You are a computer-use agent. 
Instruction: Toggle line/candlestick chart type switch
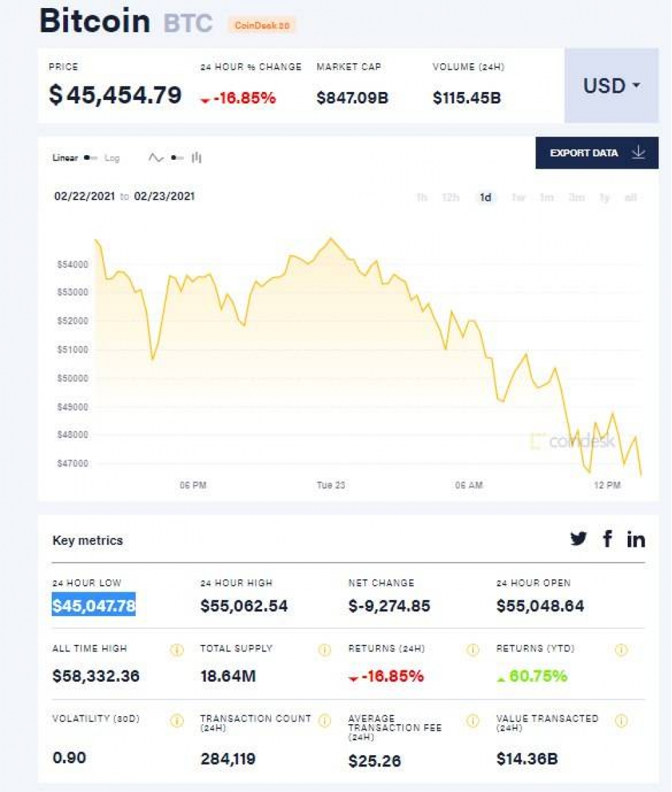coord(177,158)
